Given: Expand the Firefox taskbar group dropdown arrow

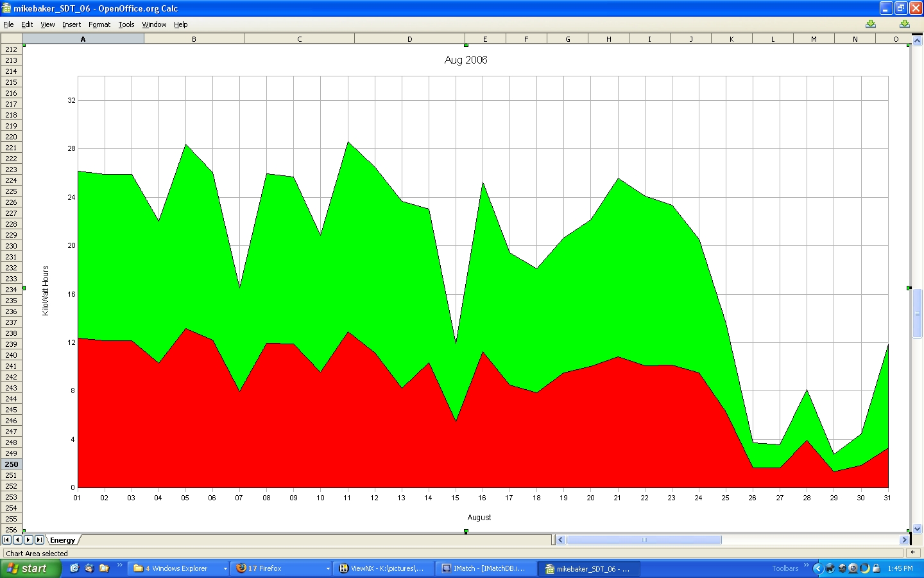Looking at the screenshot, I should tap(328, 568).
